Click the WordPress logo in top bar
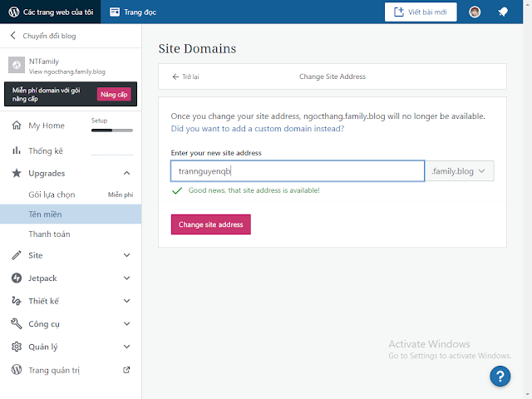The image size is (532, 399). 13,12
